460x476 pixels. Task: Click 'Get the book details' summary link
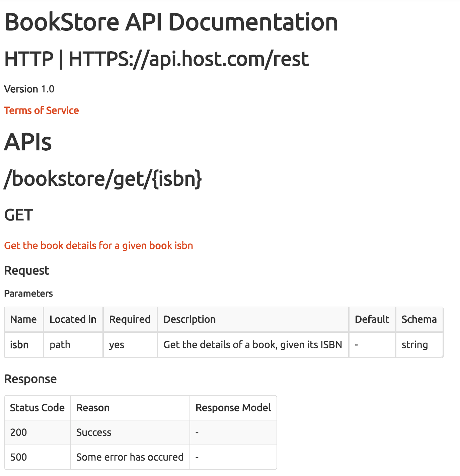[98, 245]
